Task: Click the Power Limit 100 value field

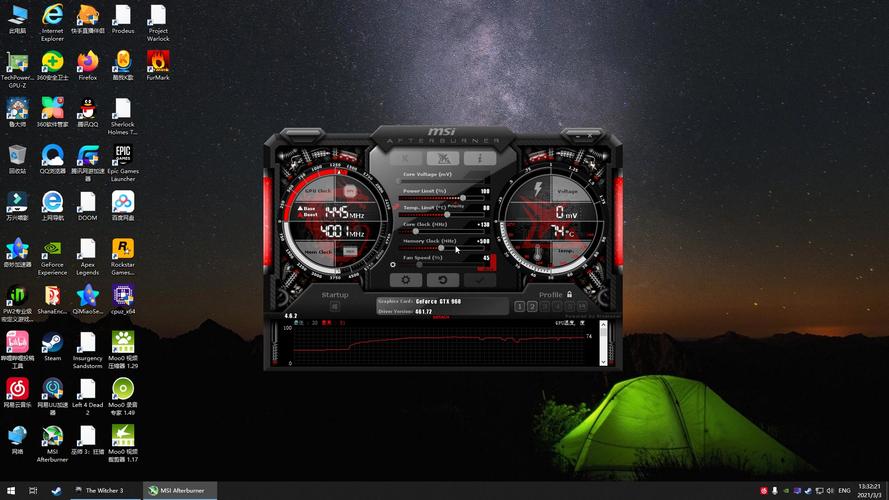Action: pyautogui.click(x=485, y=192)
